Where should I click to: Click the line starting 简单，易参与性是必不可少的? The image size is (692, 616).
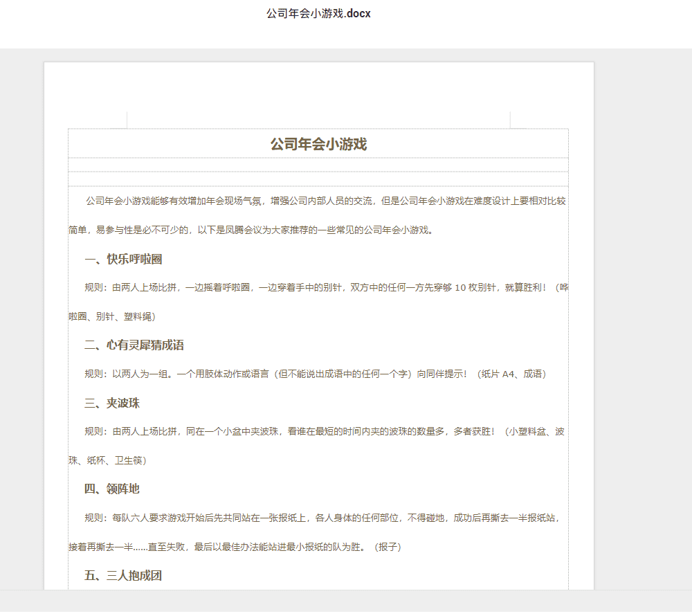251,230
